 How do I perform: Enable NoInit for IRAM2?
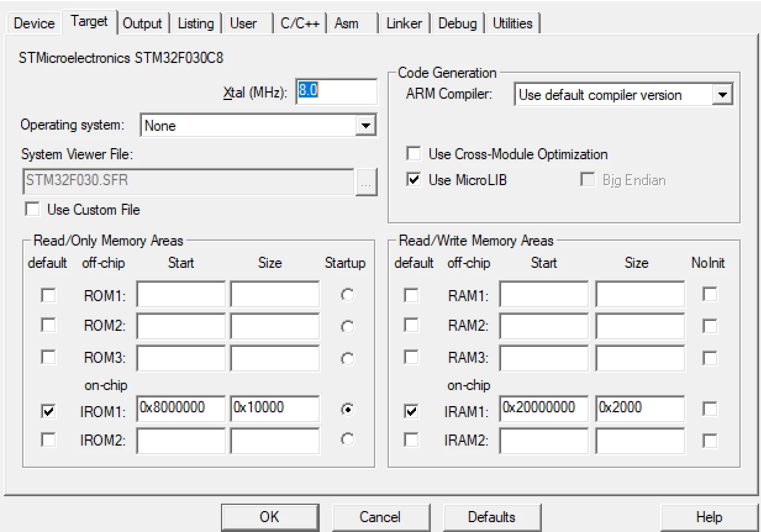coord(710,441)
